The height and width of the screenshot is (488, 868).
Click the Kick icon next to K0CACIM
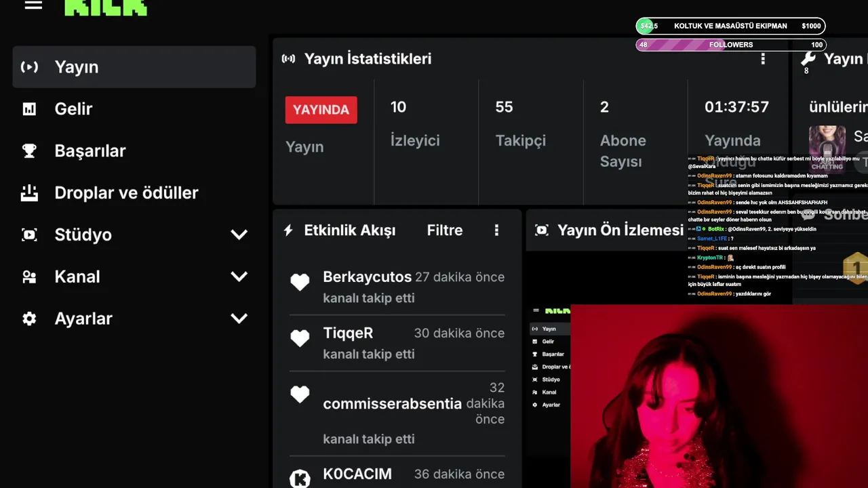click(300, 479)
